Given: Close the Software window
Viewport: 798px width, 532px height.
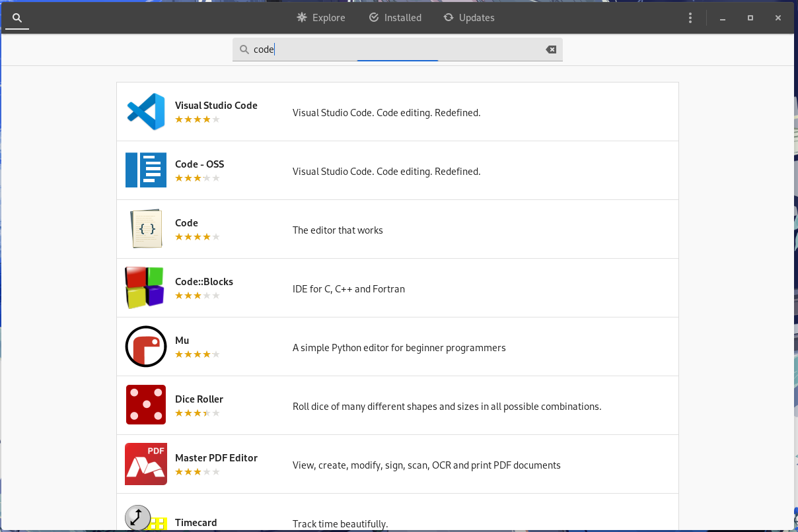Looking at the screenshot, I should tap(778, 18).
